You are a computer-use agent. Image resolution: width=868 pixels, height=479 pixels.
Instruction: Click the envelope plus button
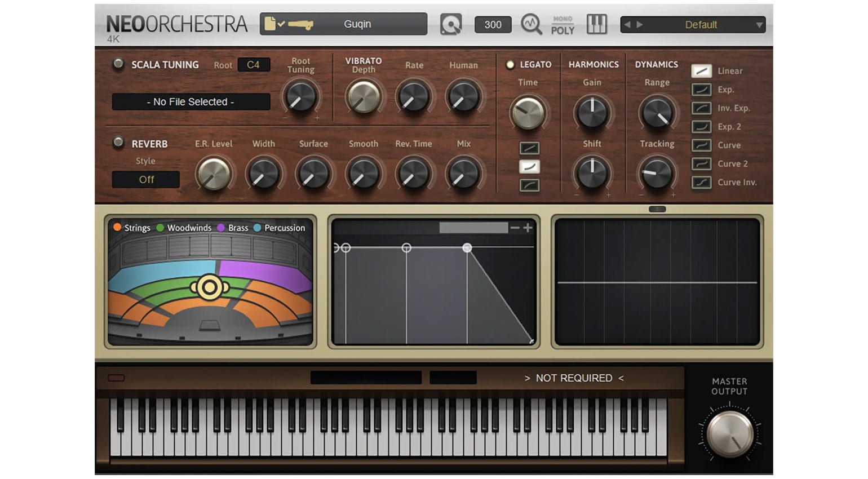[x=528, y=228]
